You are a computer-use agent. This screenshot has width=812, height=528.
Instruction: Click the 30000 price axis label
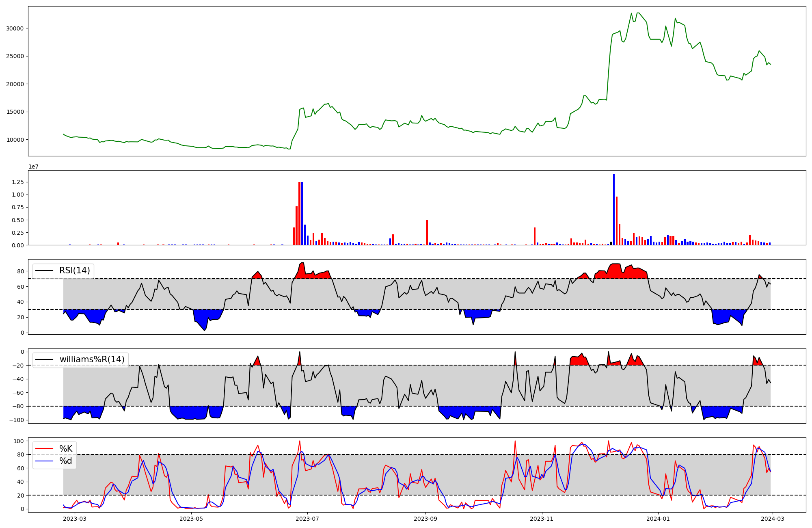pos(15,28)
